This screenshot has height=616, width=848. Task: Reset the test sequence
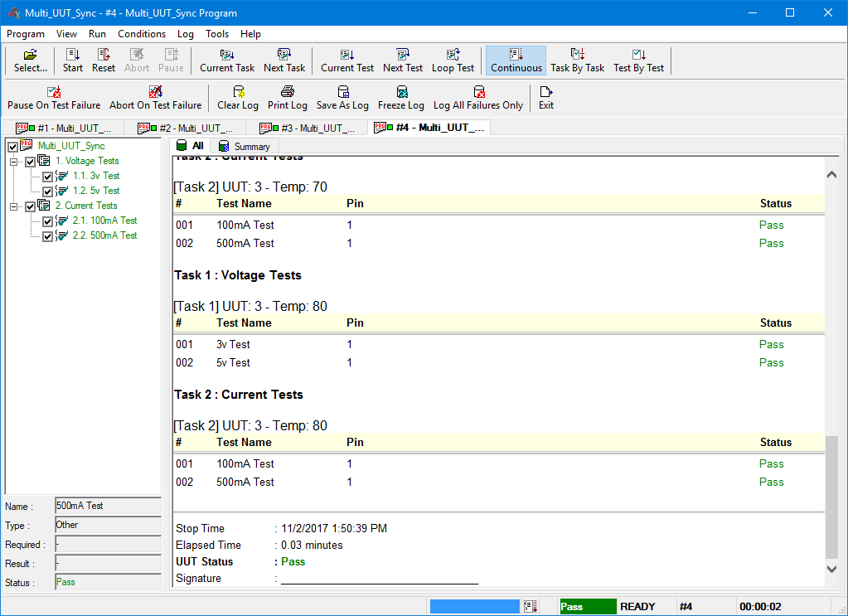(x=103, y=60)
